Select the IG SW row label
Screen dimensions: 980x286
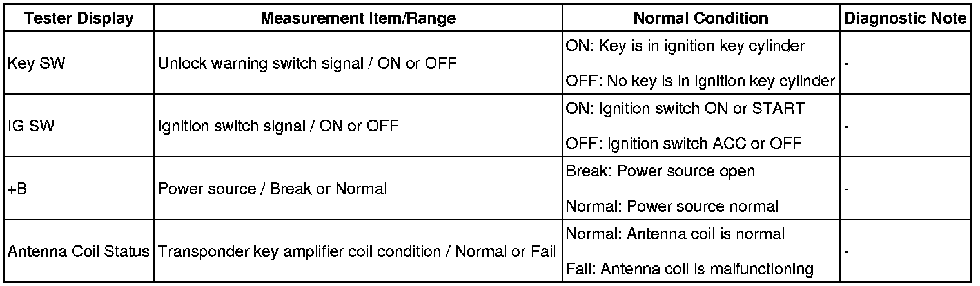pos(32,126)
